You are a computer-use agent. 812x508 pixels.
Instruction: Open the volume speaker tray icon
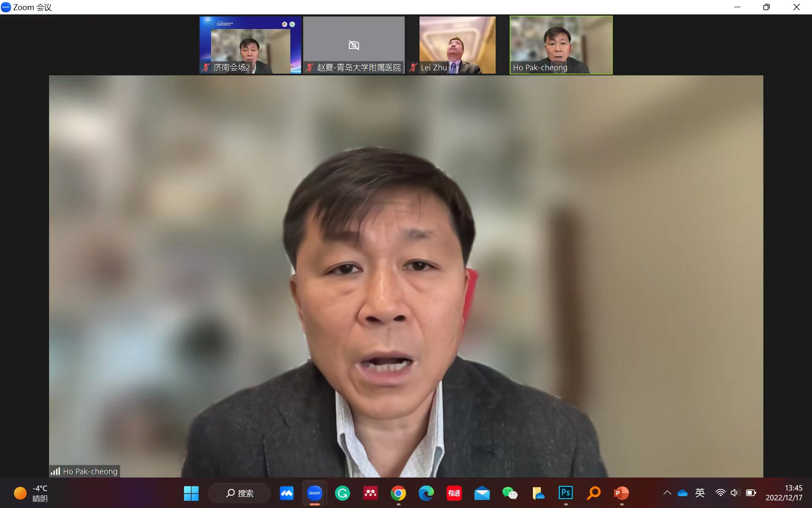[735, 493]
